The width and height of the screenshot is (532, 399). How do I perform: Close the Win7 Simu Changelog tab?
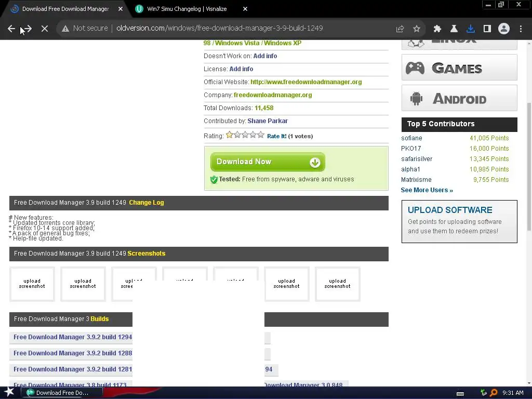(245, 9)
